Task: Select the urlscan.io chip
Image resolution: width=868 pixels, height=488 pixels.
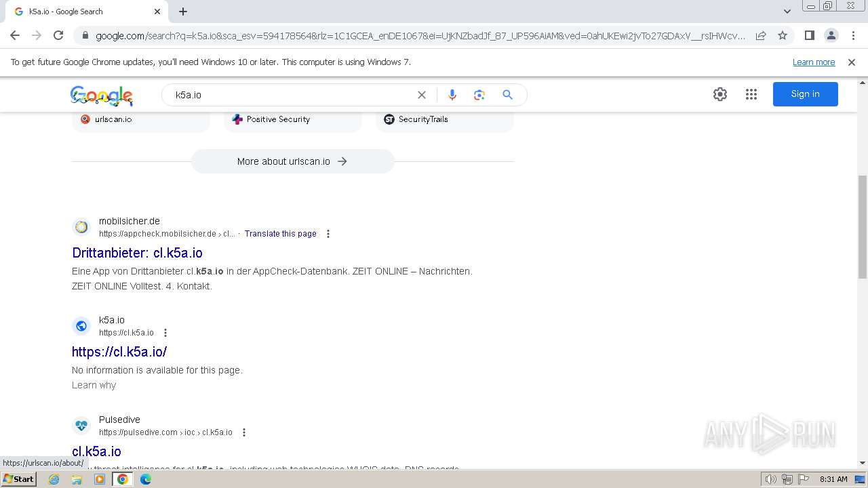Action: click(141, 119)
